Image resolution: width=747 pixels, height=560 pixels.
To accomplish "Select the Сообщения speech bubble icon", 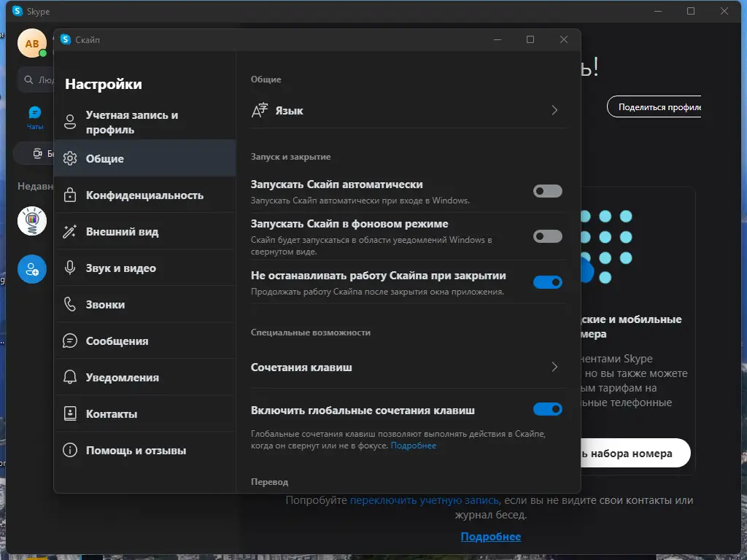I will [70, 341].
